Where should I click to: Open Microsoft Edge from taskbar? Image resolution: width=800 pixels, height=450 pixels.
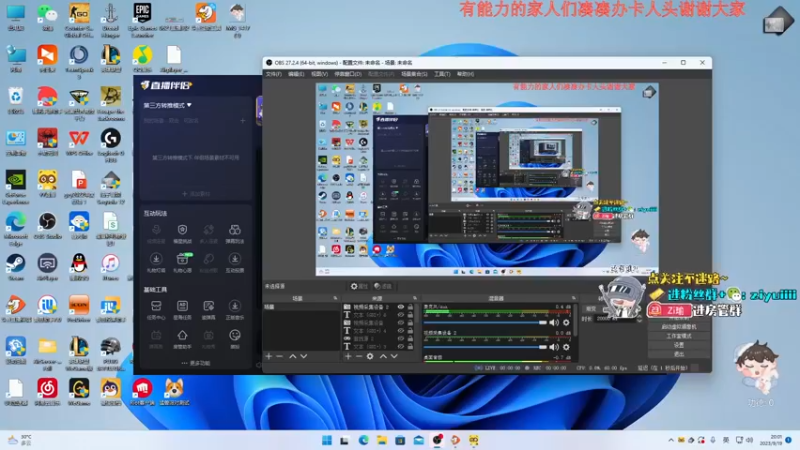(x=363, y=440)
